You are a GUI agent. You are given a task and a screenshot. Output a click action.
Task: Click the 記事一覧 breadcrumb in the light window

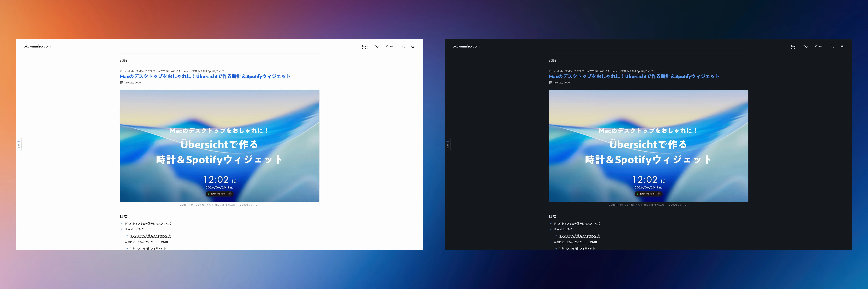[134, 71]
